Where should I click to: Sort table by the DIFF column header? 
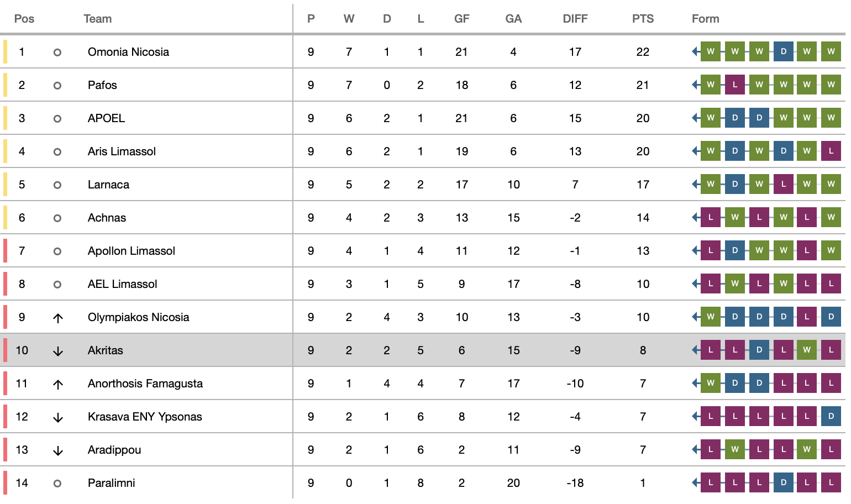pos(575,19)
